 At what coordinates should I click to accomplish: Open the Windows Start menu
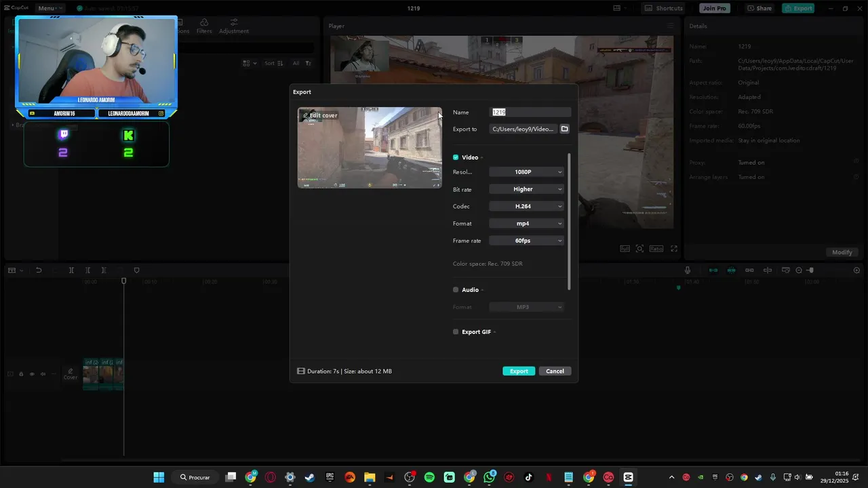point(159,477)
